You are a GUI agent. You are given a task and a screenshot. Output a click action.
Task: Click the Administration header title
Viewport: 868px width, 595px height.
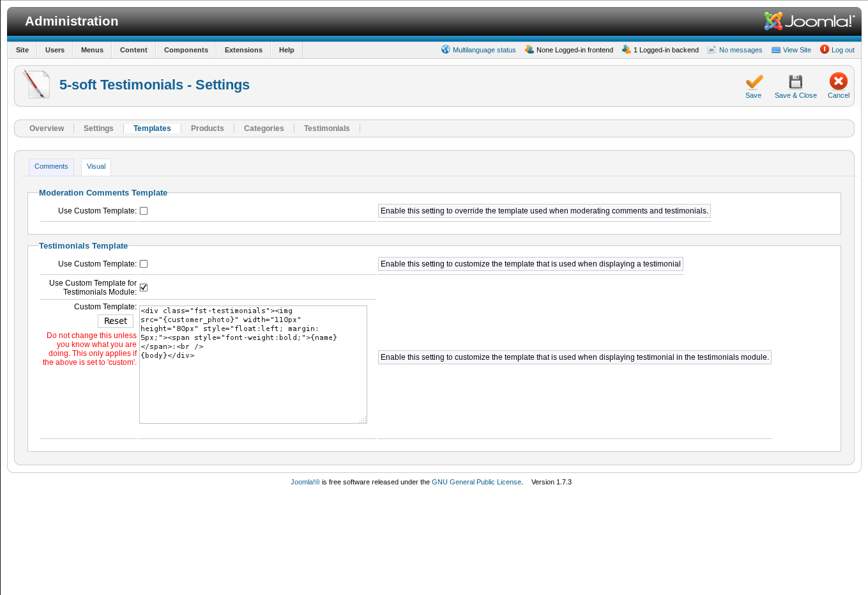72,21
